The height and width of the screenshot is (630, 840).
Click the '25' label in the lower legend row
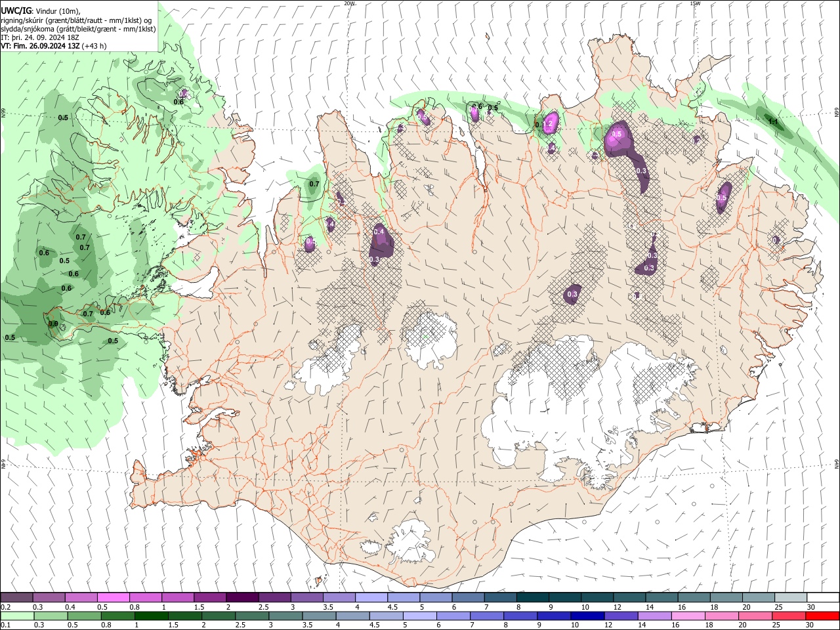pyautogui.click(x=778, y=625)
